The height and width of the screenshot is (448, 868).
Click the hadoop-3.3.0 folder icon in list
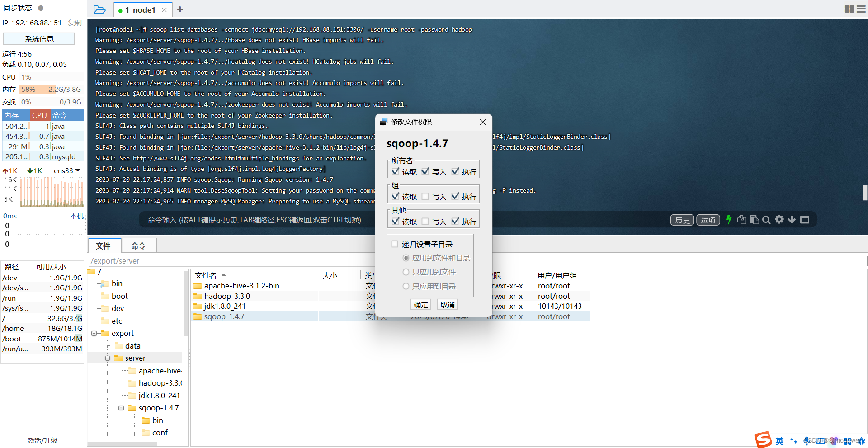pyautogui.click(x=198, y=296)
